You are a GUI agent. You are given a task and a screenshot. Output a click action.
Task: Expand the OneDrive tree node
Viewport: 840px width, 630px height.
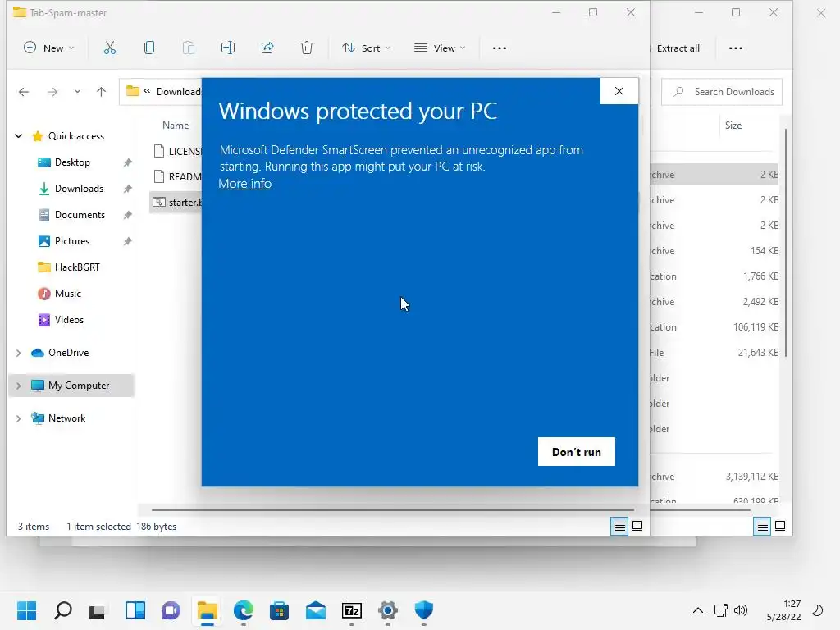(18, 353)
